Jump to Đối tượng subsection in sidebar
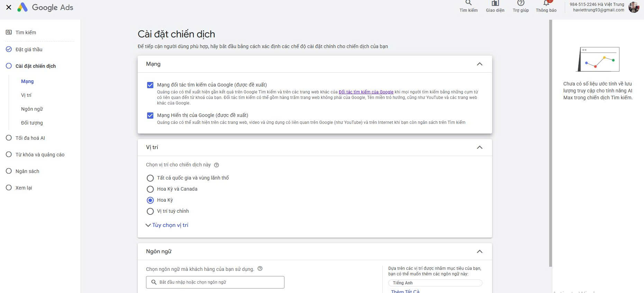Viewport: 644px width, 293px height. 32,123
